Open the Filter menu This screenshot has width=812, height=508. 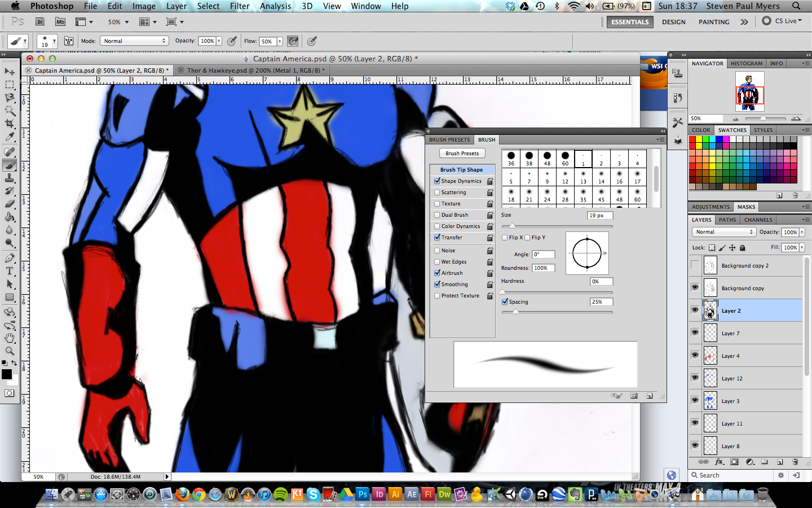(239, 6)
